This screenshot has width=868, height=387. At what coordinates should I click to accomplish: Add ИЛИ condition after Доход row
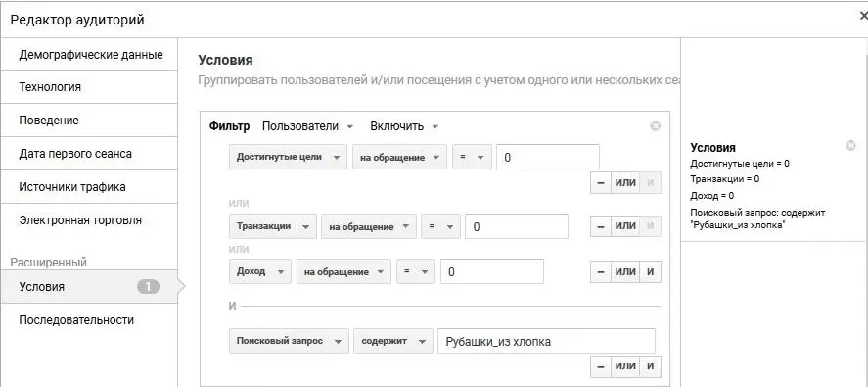pos(625,271)
